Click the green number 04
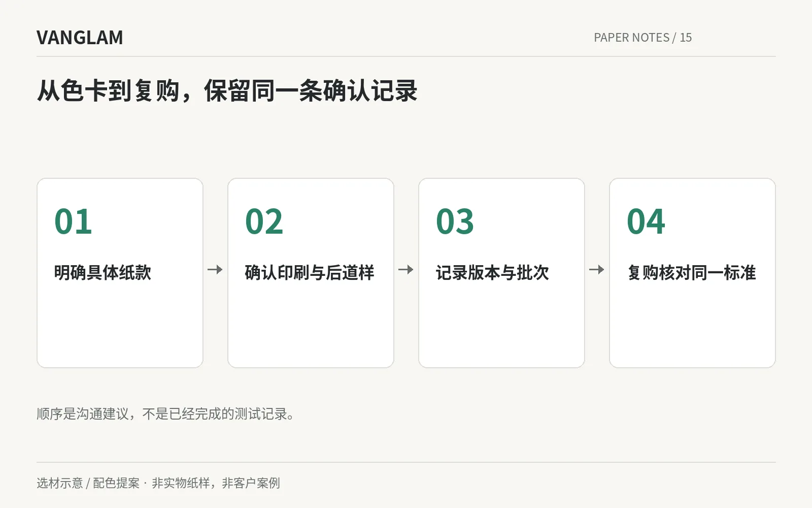 pyautogui.click(x=646, y=222)
